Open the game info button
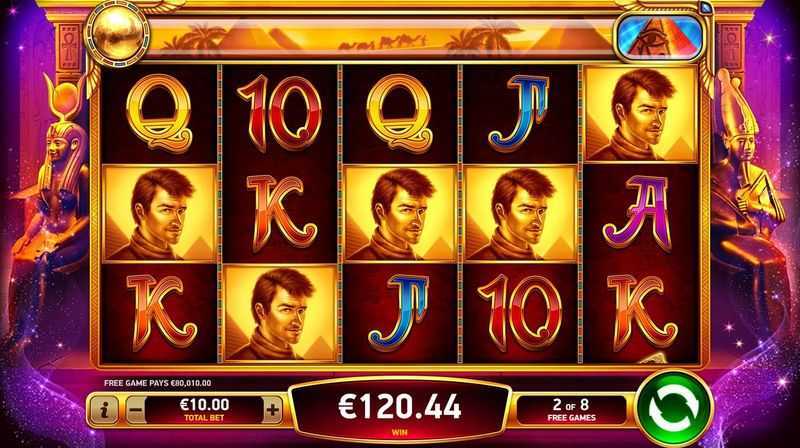The width and height of the screenshot is (800, 448). [x=105, y=410]
